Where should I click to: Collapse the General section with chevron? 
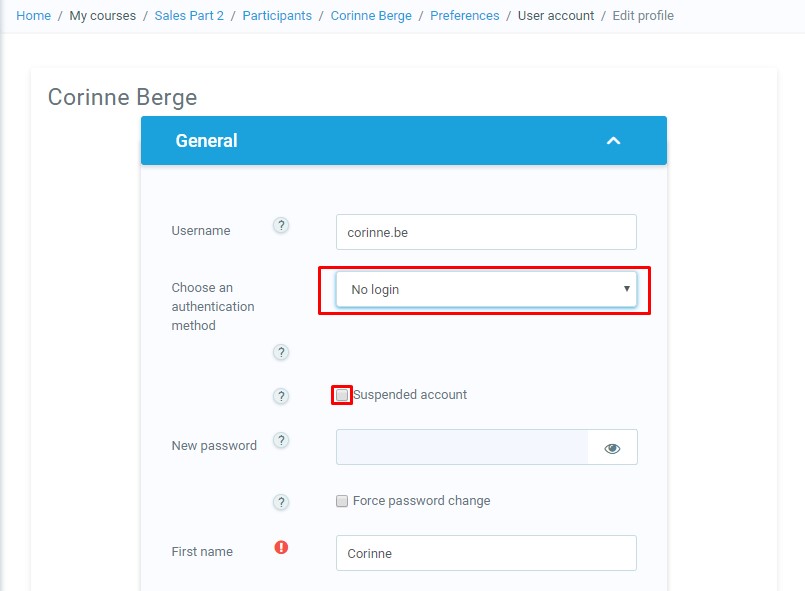point(613,141)
